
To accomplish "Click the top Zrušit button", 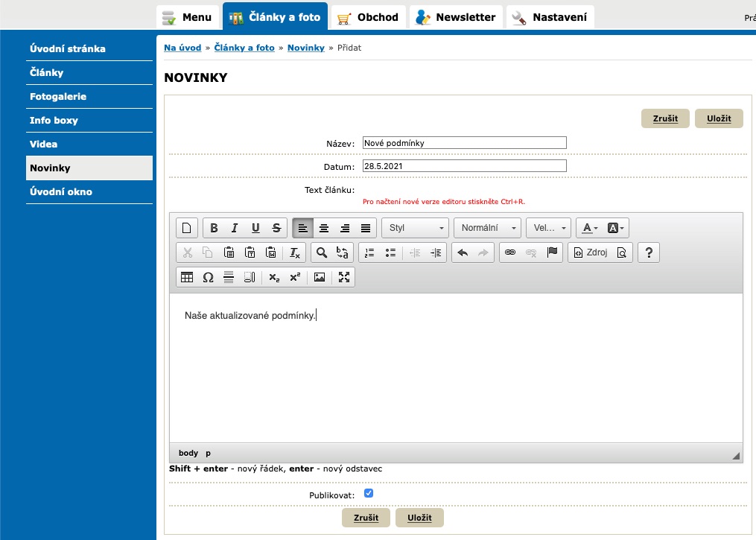I will click(x=665, y=118).
